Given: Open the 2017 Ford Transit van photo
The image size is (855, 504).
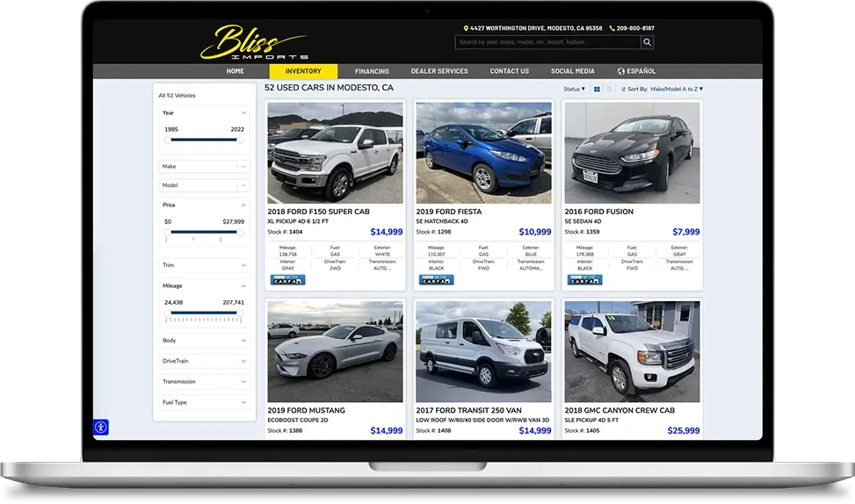Looking at the screenshot, I should (x=483, y=351).
